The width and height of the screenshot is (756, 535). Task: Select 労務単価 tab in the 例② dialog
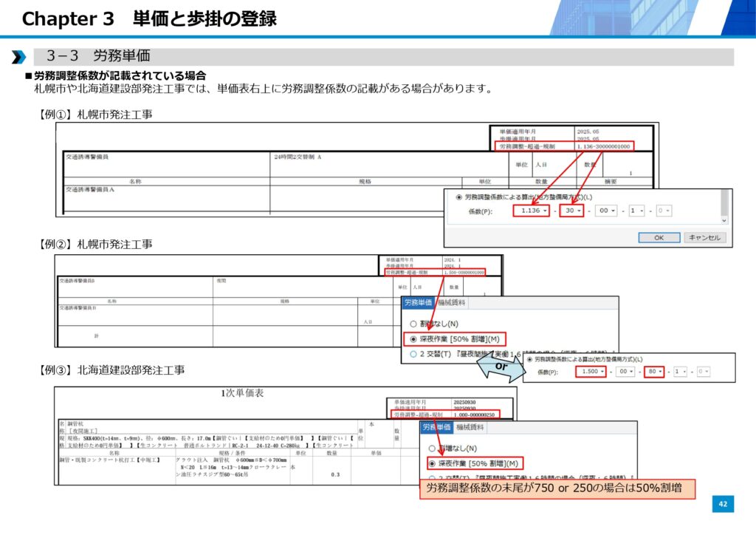[418, 302]
